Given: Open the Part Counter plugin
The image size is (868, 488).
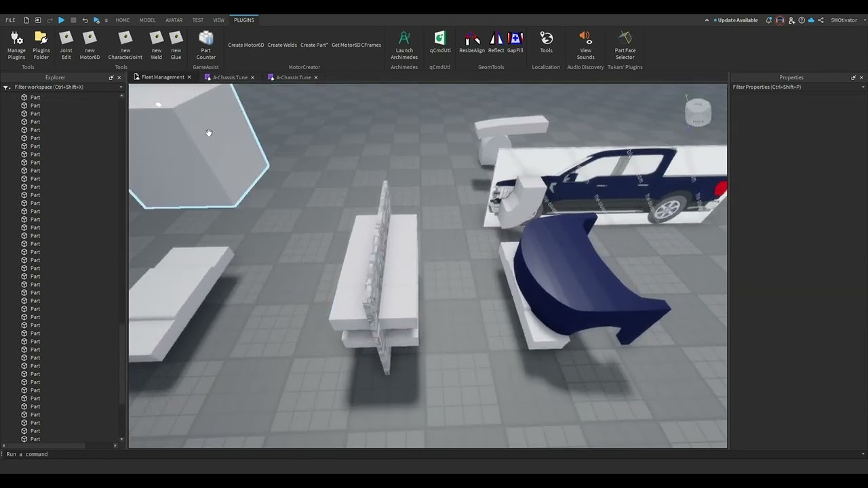Looking at the screenshot, I should (205, 45).
